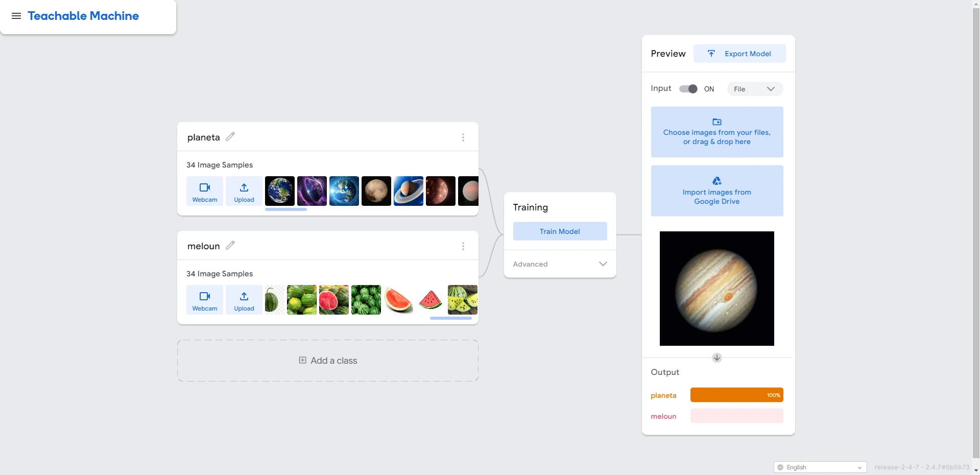Open the three-dot options menu for meloun class
The height and width of the screenshot is (475, 980).
(463, 246)
